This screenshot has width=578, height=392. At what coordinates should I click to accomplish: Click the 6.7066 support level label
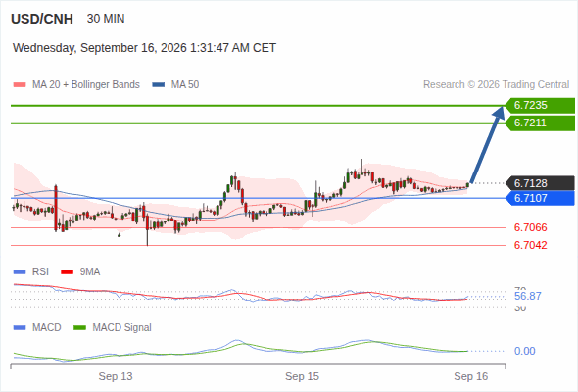[530, 227]
